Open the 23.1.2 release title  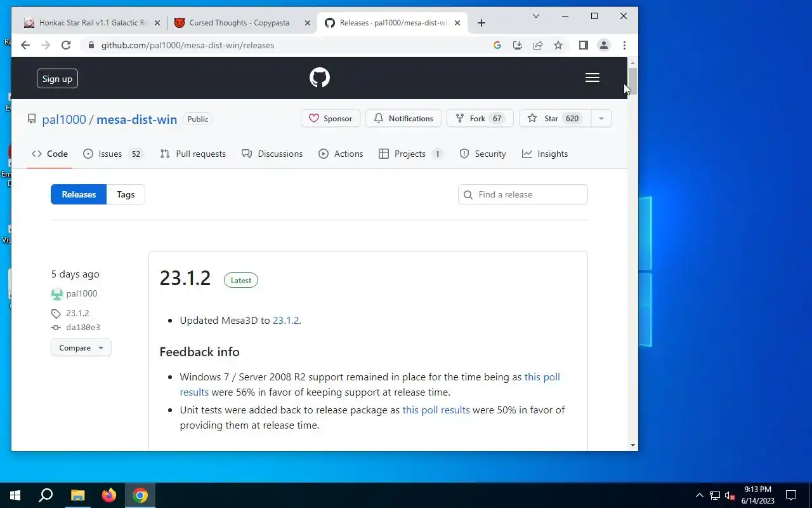pyautogui.click(x=185, y=278)
